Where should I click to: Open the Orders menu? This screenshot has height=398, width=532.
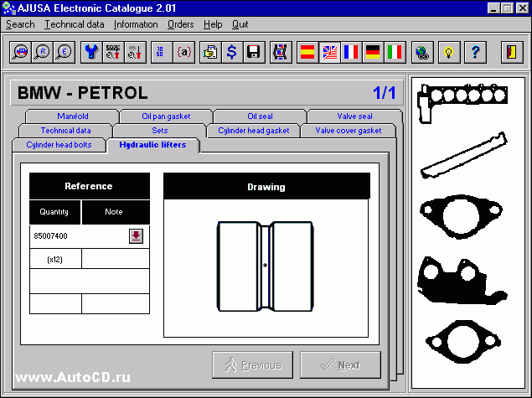tap(180, 24)
